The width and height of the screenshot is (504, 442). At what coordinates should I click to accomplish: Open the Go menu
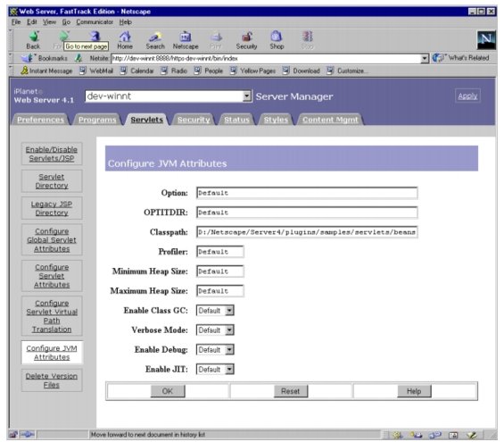(66, 21)
